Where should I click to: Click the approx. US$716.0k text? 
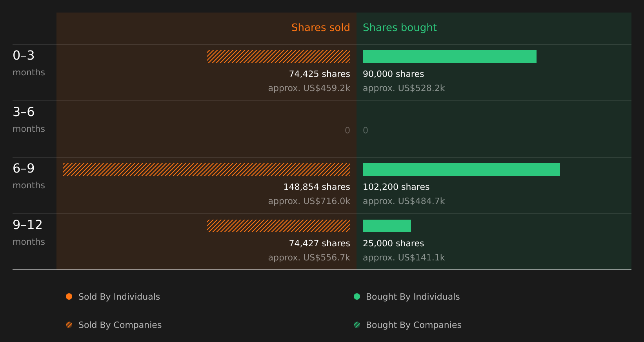click(x=309, y=201)
